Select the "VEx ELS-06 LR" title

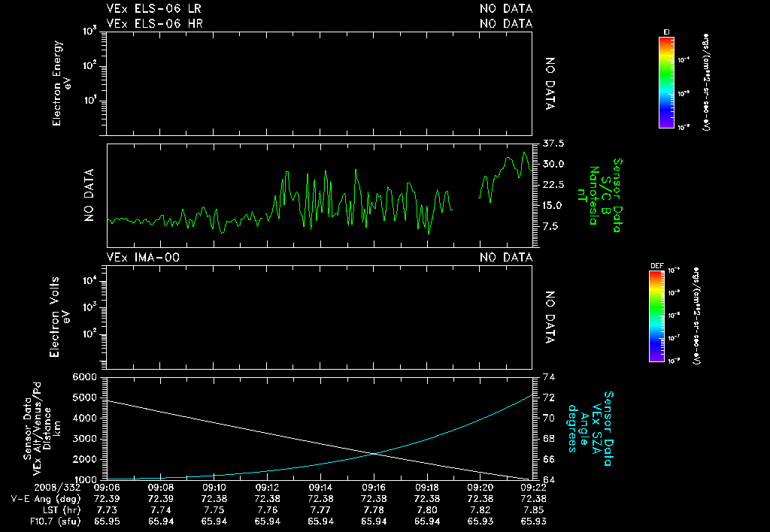[x=153, y=9]
